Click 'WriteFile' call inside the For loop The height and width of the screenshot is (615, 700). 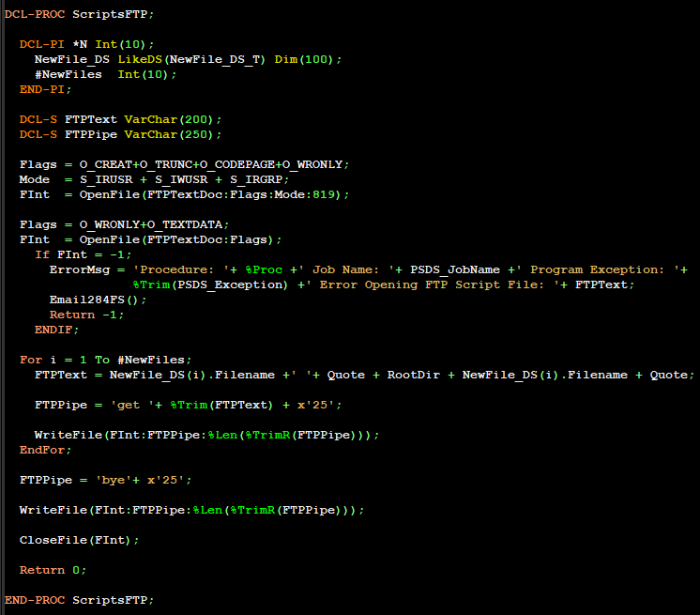click(x=68, y=435)
